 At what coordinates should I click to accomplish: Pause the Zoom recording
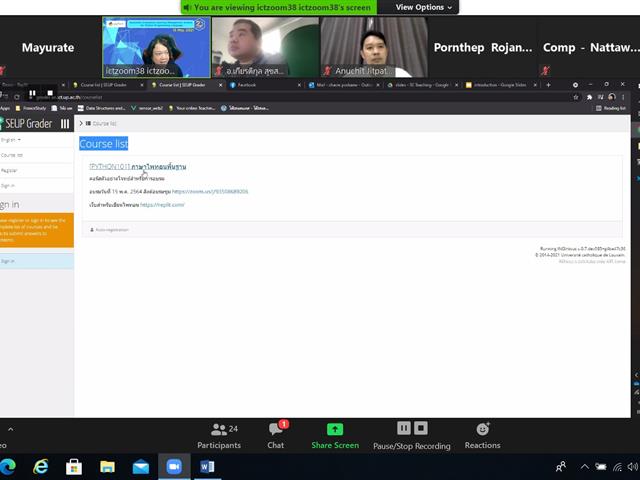click(404, 428)
